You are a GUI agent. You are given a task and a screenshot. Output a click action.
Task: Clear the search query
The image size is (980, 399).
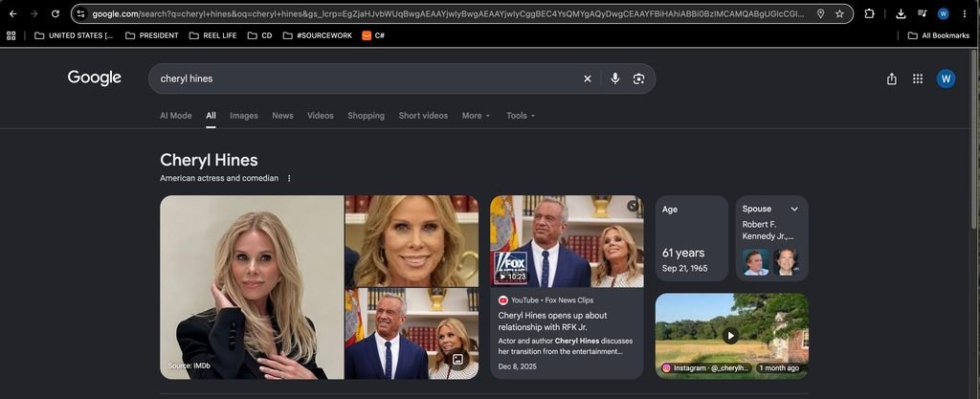tap(587, 78)
